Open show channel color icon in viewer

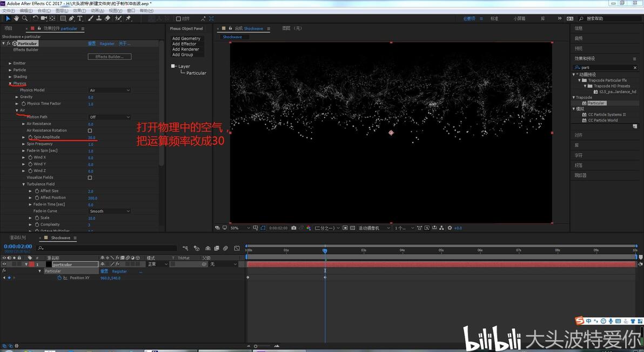tap(308, 228)
